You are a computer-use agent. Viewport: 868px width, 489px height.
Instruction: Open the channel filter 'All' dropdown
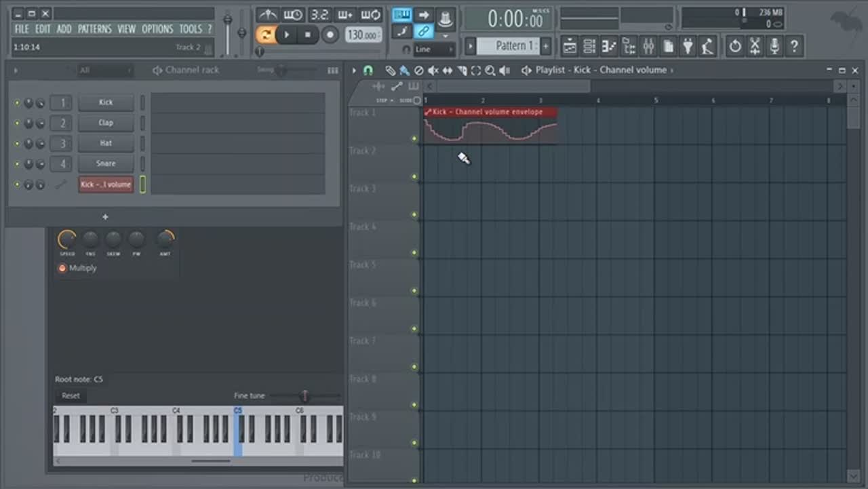click(105, 71)
